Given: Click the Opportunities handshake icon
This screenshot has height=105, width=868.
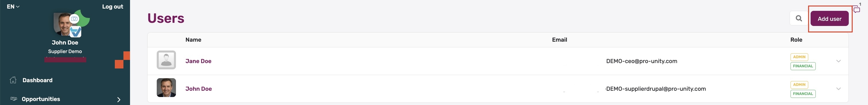Looking at the screenshot, I should tap(13, 99).
